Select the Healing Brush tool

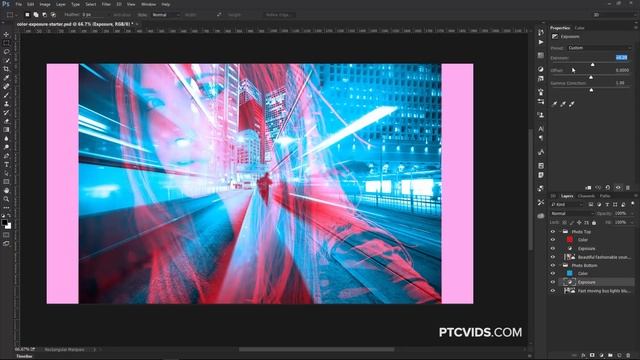pyautogui.click(x=6, y=87)
